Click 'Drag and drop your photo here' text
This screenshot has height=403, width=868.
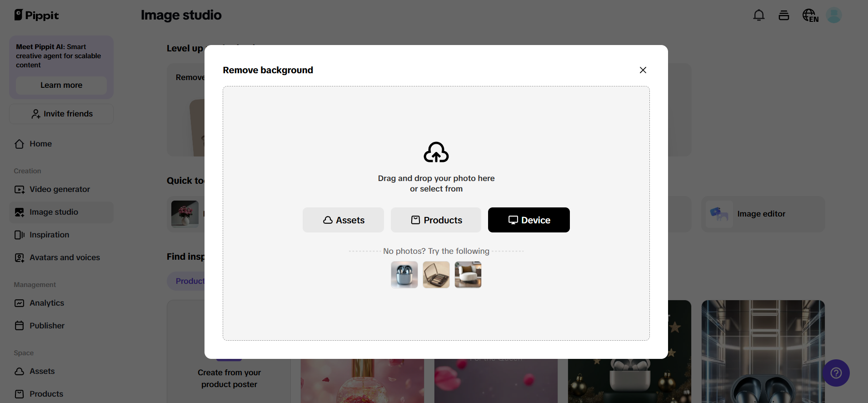436,178
